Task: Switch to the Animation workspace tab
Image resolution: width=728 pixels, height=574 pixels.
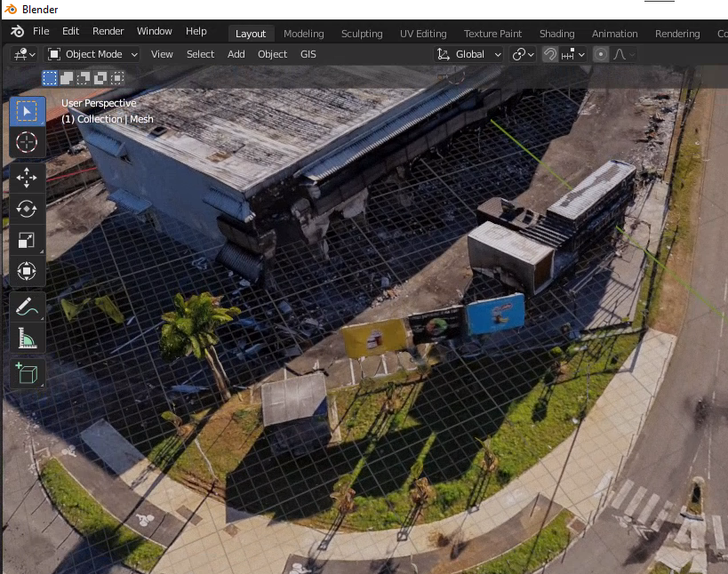Action: 614,34
